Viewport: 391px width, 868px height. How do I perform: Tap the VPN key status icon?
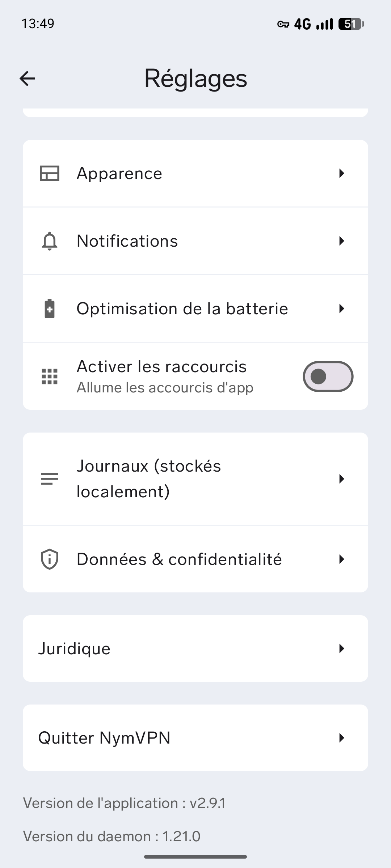[x=283, y=24]
